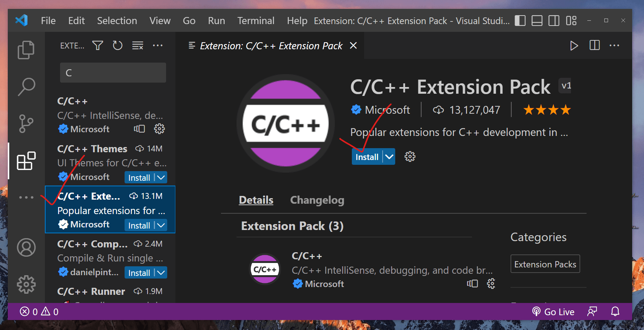Click the Extension Packs category button
Screen dimensions: 644x330
pos(545,264)
